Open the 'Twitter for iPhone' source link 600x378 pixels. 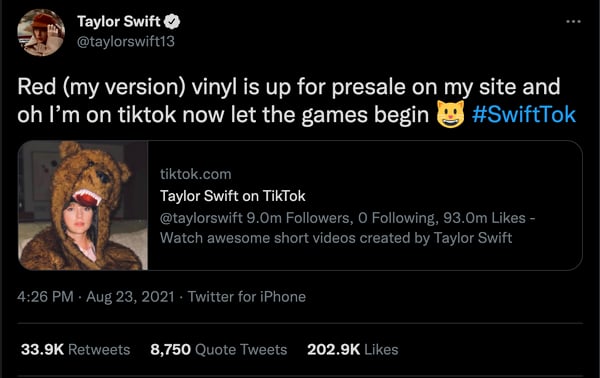pos(247,297)
